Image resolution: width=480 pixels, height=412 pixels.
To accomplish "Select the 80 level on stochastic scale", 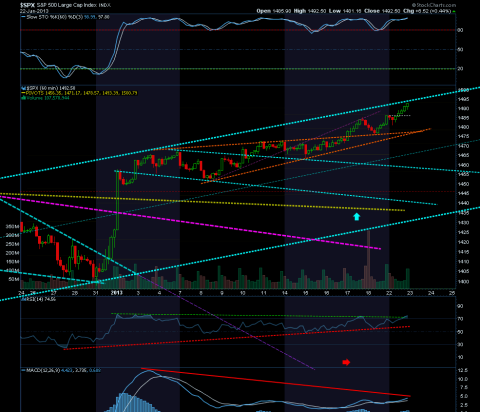I will 460,30.
